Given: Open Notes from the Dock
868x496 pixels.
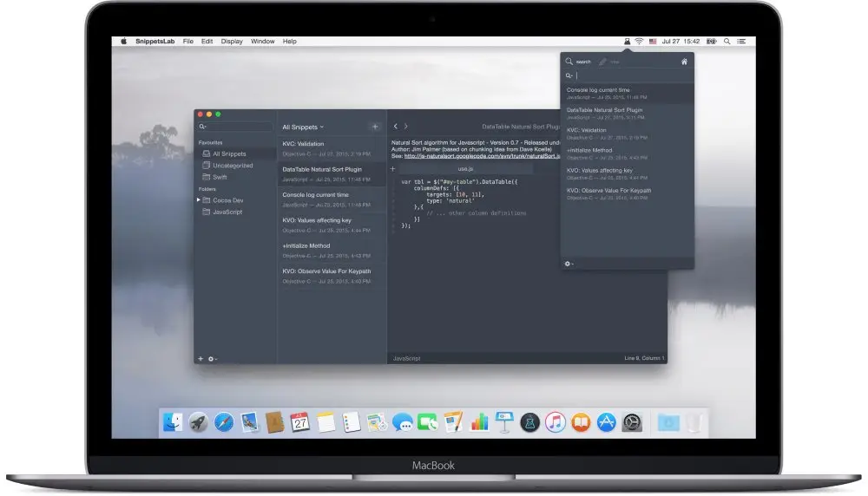Looking at the screenshot, I should [326, 422].
